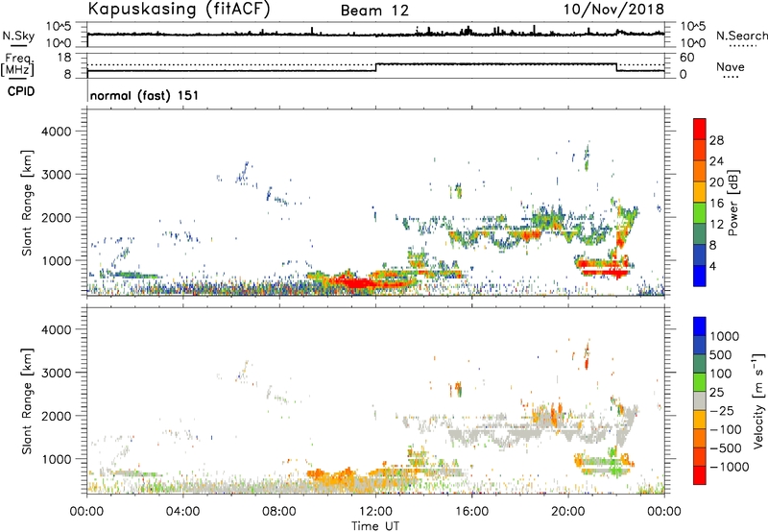Click the 20:00 time tick label
The width and height of the screenshot is (768, 532).
[x=567, y=512]
